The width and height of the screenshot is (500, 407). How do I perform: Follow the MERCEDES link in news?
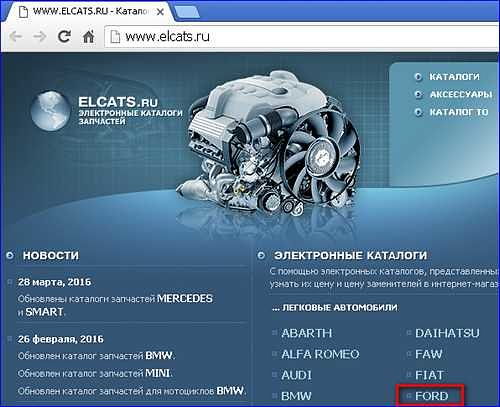[185, 298]
